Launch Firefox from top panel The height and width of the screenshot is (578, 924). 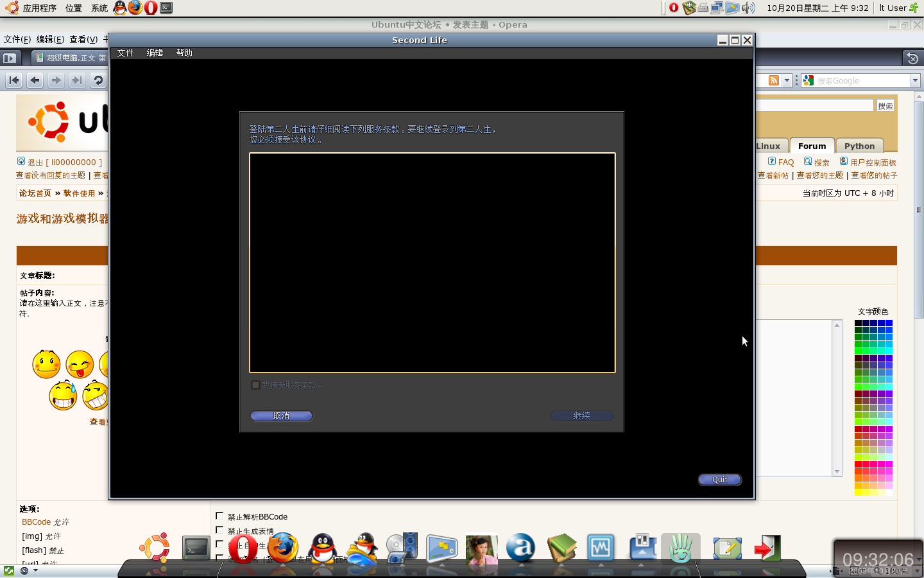pos(135,8)
